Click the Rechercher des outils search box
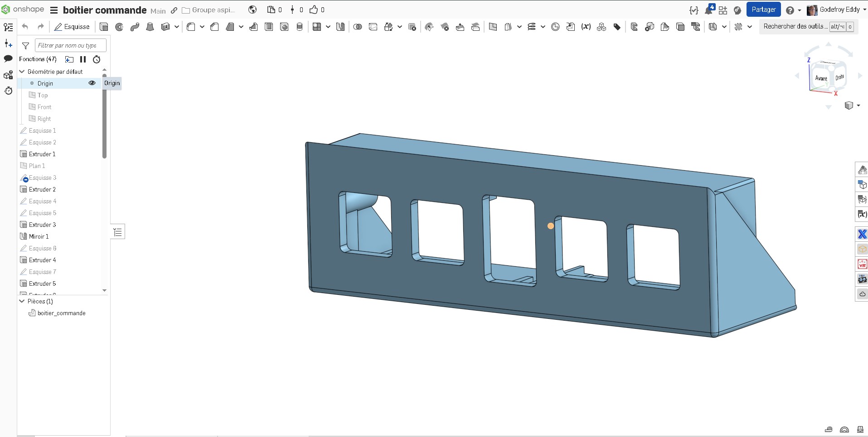 pyautogui.click(x=808, y=27)
